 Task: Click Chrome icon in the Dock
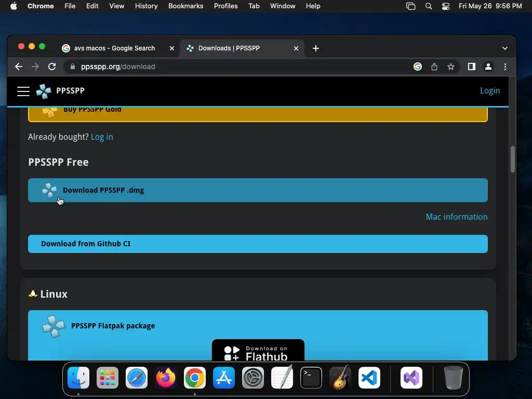(x=195, y=378)
